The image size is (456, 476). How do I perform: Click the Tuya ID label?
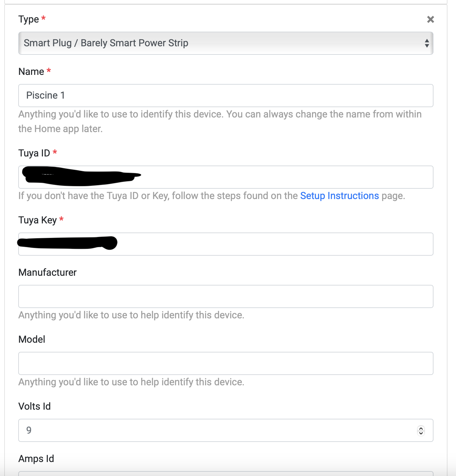(35, 153)
